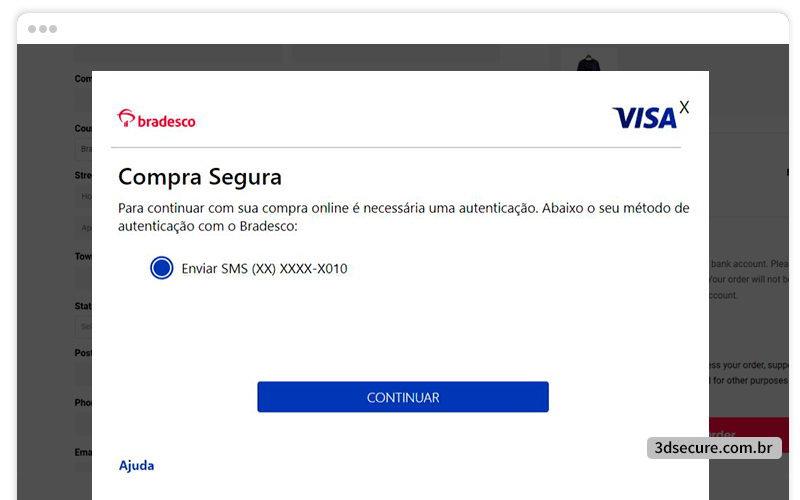The width and height of the screenshot is (800, 500).
Task: Click the Town field behind the dialog
Action: click(x=84, y=278)
